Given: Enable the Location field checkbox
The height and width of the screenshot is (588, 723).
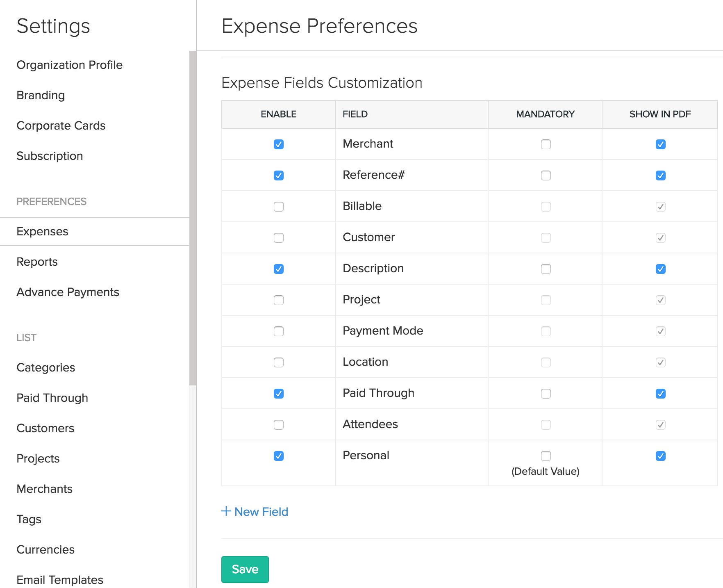Looking at the screenshot, I should tap(279, 362).
